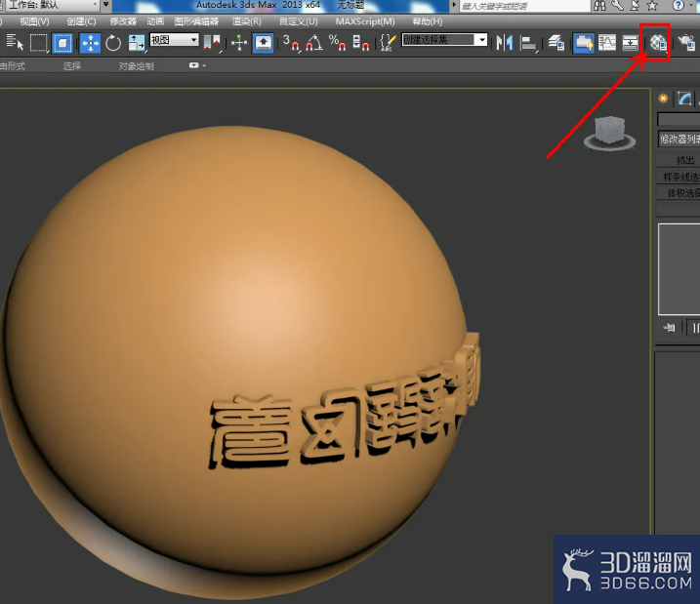
Task: Click the binoculars search icon
Action: pos(600,5)
